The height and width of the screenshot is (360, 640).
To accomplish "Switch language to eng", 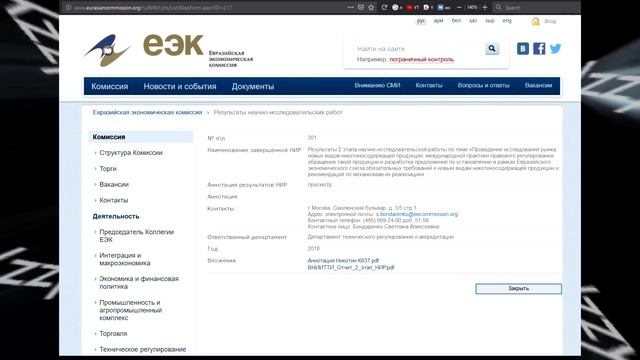I will pos(507,21).
